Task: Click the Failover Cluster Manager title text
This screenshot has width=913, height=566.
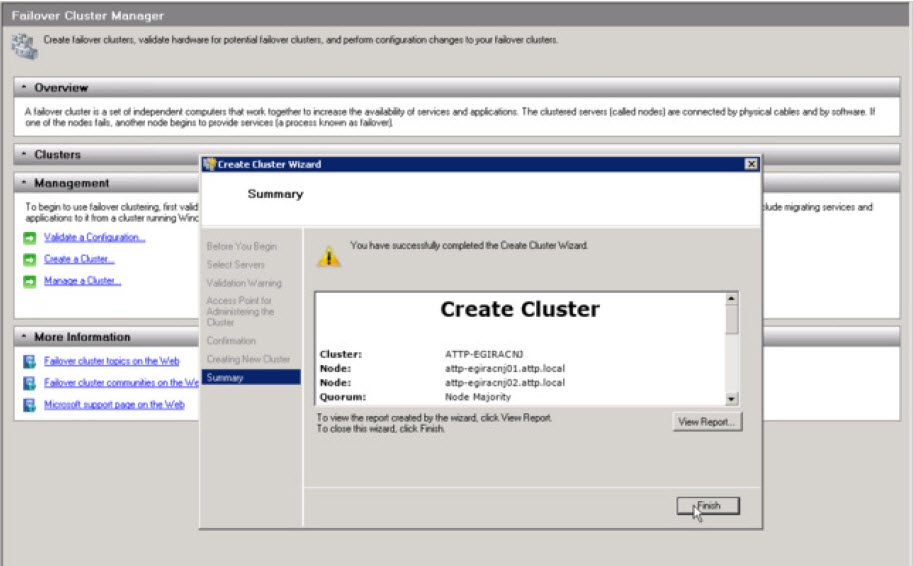Action: point(87,16)
